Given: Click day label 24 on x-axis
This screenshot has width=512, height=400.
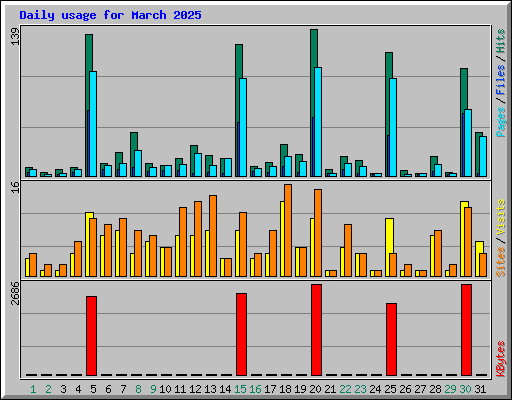Looking at the screenshot, I should coord(375,389).
